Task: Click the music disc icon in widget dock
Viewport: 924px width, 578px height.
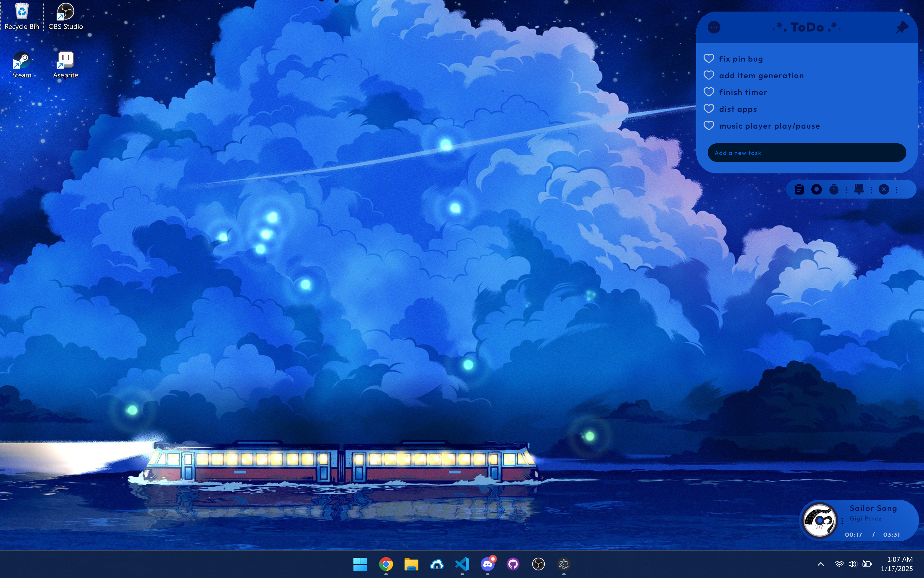Action: [x=816, y=189]
